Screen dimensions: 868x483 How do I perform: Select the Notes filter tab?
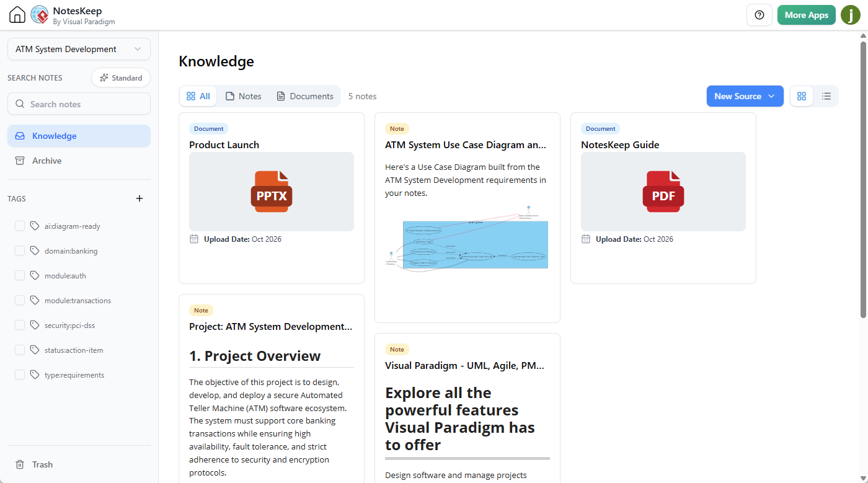[243, 96]
